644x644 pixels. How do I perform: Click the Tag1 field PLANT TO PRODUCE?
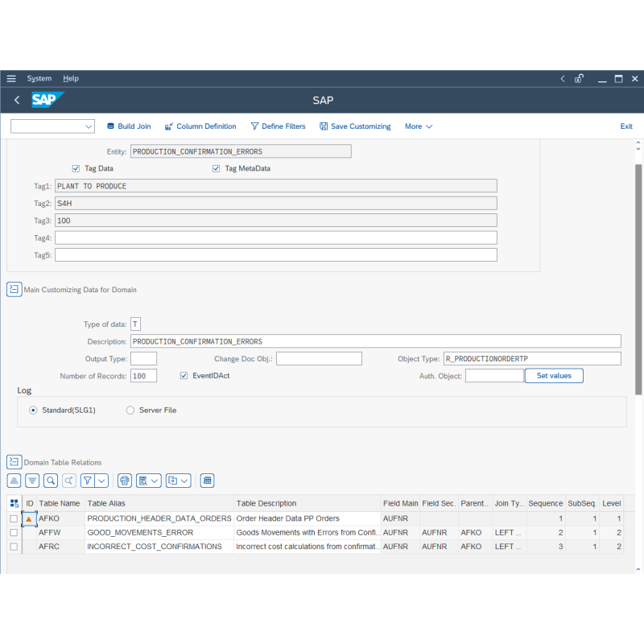[276, 186]
